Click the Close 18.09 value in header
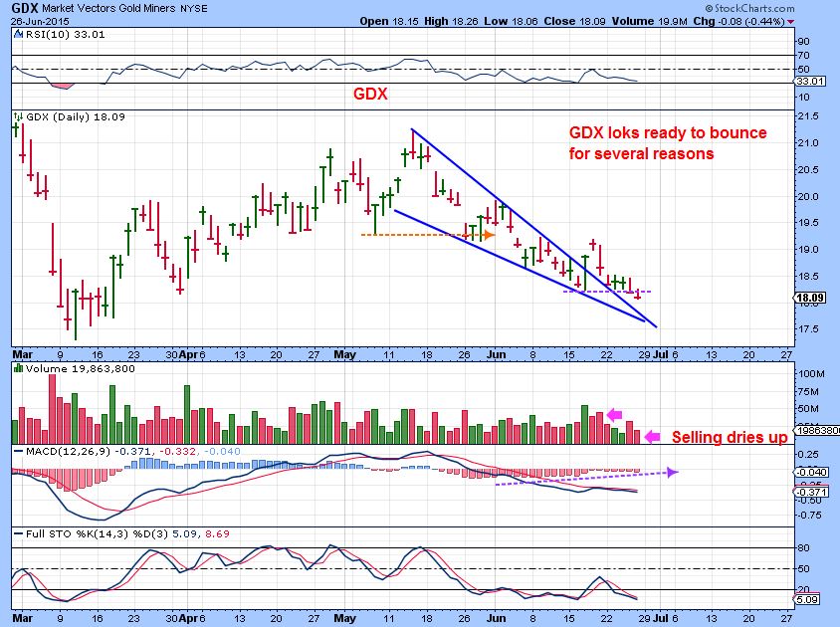The width and height of the screenshot is (840, 627). coord(574,22)
